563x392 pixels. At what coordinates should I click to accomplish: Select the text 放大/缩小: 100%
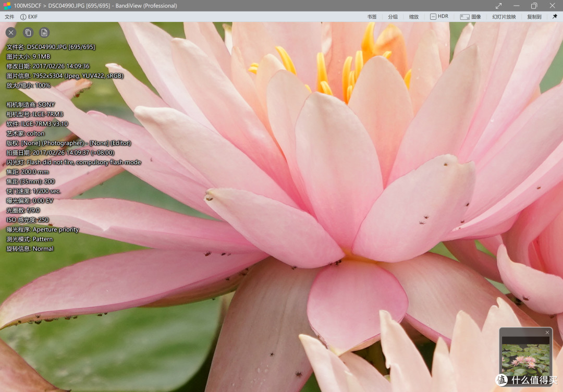(28, 85)
